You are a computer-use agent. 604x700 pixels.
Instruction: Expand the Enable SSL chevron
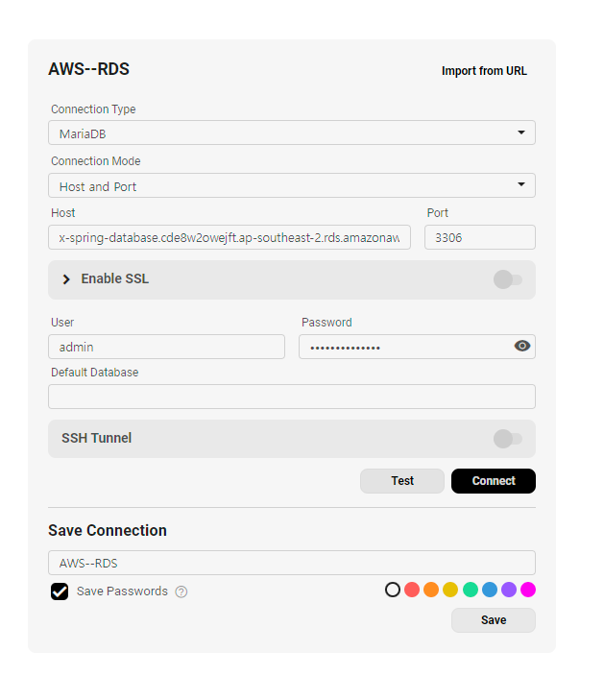point(66,279)
